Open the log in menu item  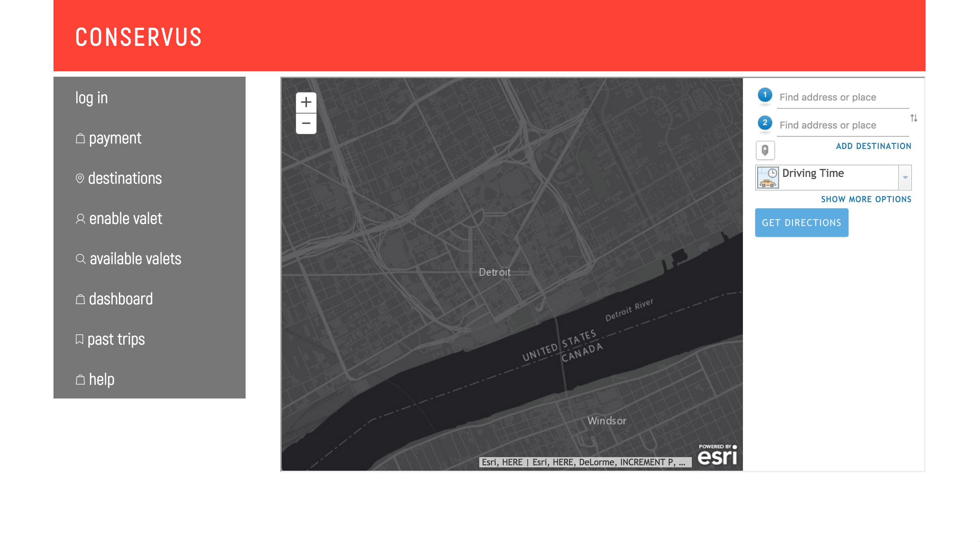click(92, 98)
